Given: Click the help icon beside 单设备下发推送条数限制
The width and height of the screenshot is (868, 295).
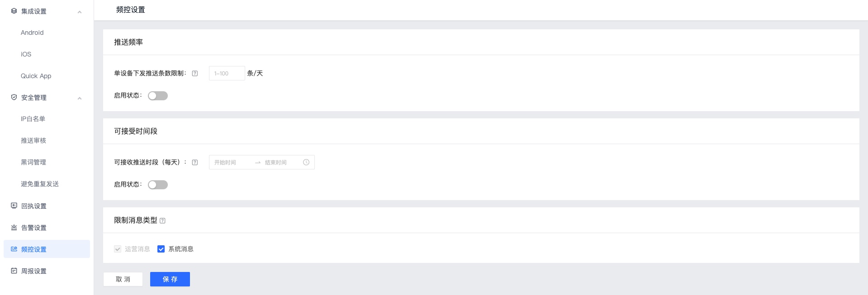Looking at the screenshot, I should tap(195, 74).
